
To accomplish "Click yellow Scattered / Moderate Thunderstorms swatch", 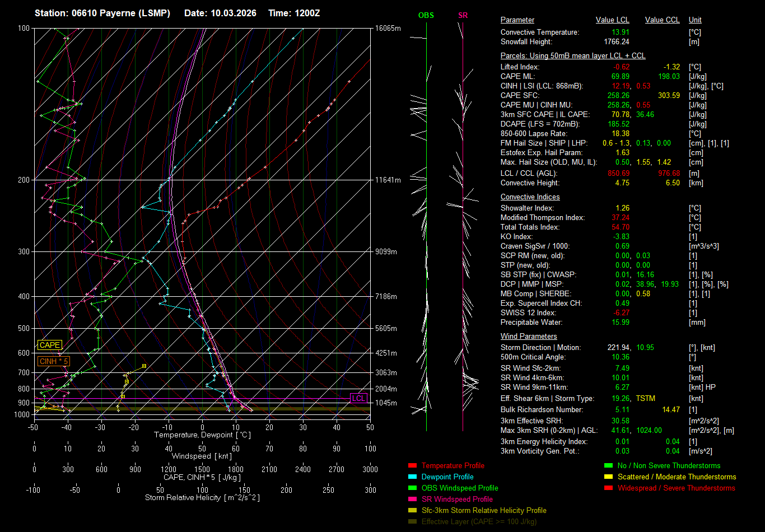I will point(608,477).
